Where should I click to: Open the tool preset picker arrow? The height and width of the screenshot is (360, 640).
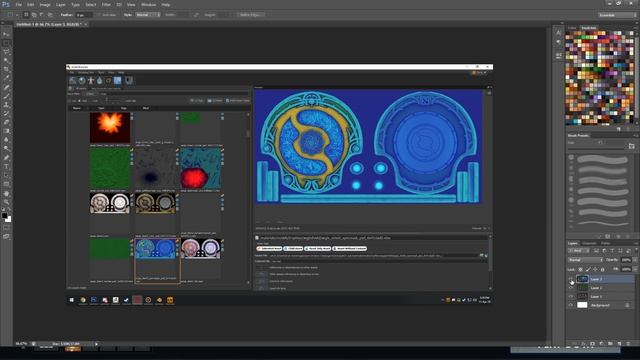pos(17,15)
